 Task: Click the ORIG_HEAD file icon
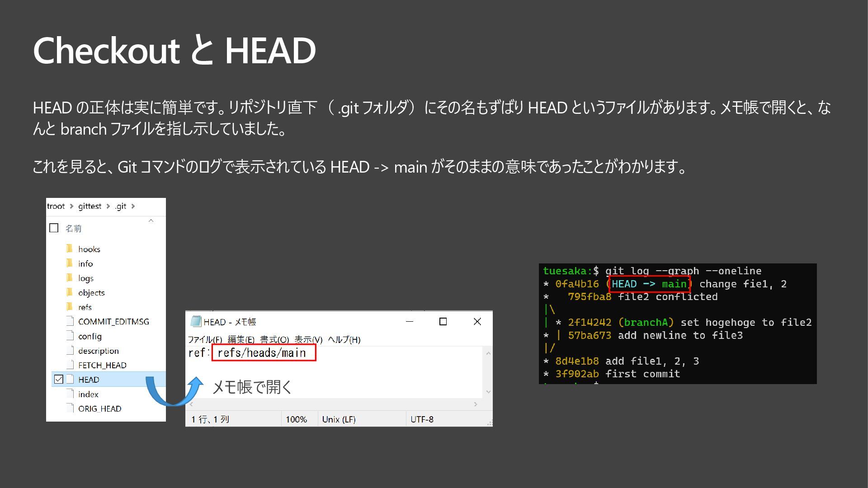(x=70, y=408)
